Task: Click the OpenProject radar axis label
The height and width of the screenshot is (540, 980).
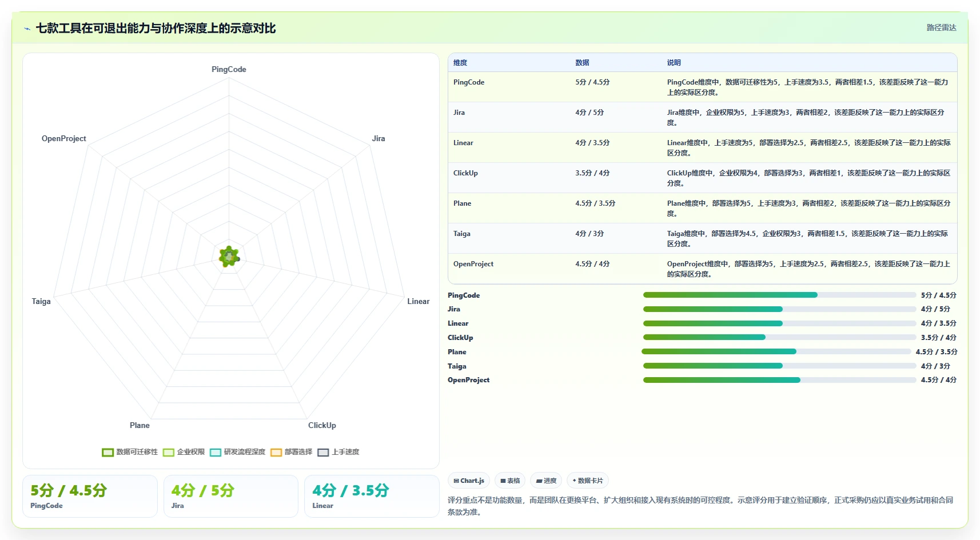Action: click(x=64, y=138)
